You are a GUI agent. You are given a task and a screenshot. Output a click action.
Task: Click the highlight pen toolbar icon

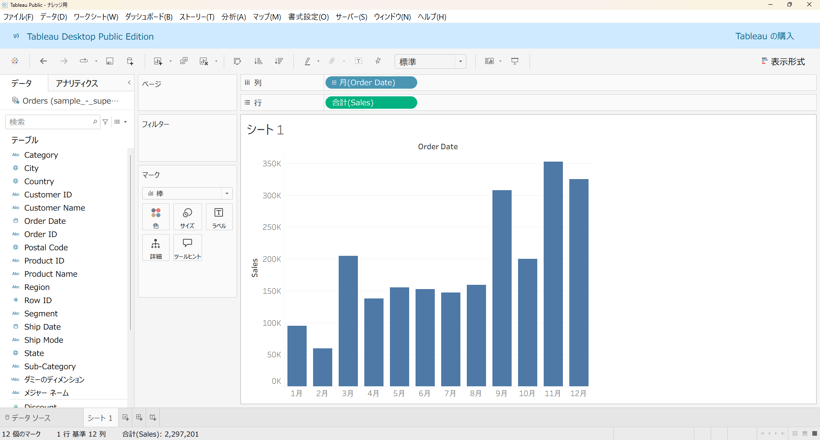click(308, 61)
